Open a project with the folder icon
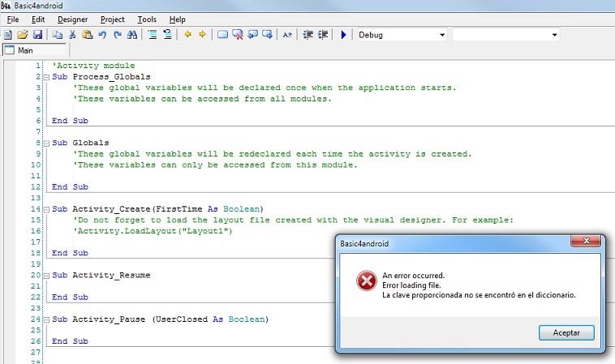The width and height of the screenshot is (615, 364). pos(23,35)
